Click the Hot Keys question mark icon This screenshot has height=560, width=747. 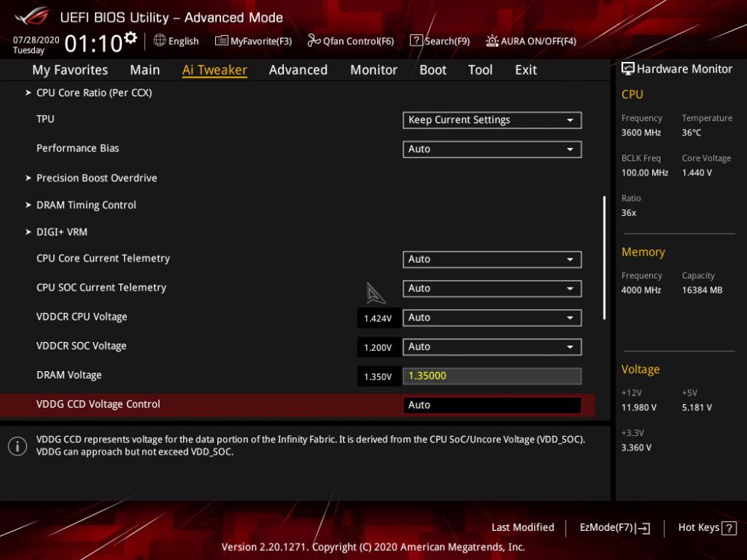coord(729,528)
